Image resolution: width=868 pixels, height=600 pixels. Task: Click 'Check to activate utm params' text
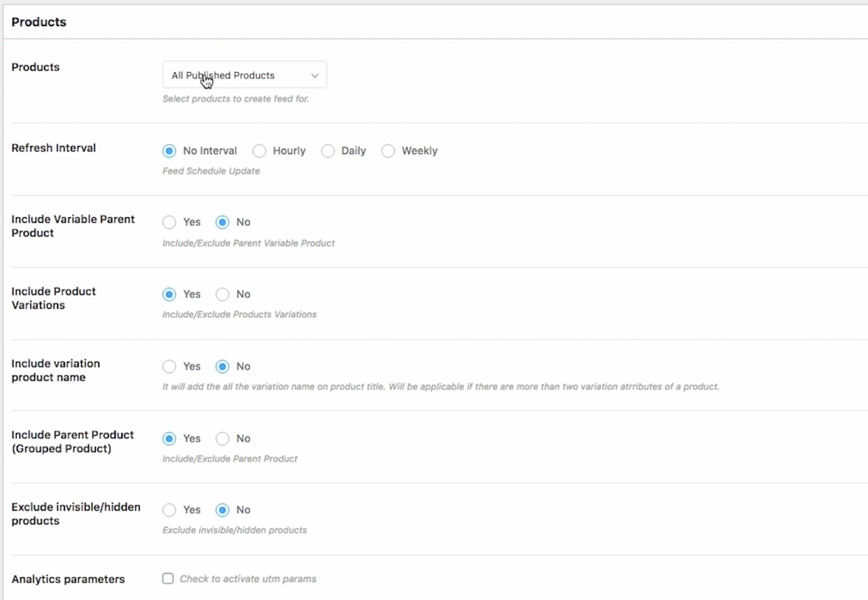pyautogui.click(x=248, y=579)
